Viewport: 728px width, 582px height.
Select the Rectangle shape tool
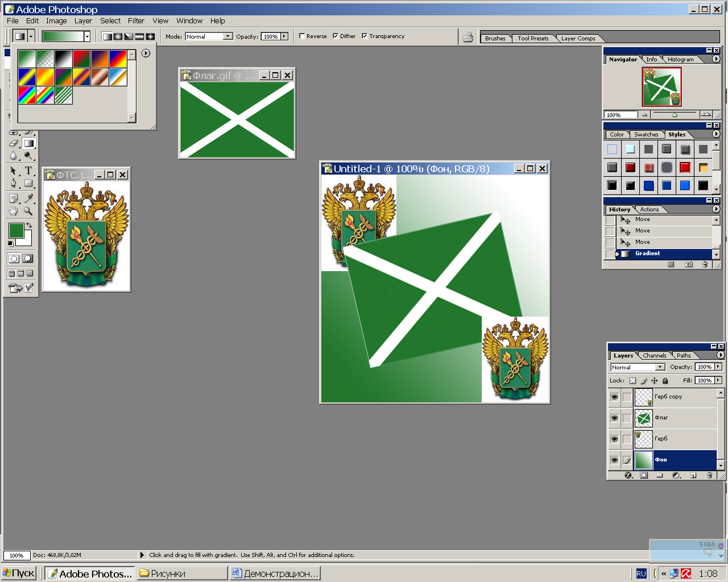pyautogui.click(x=28, y=183)
